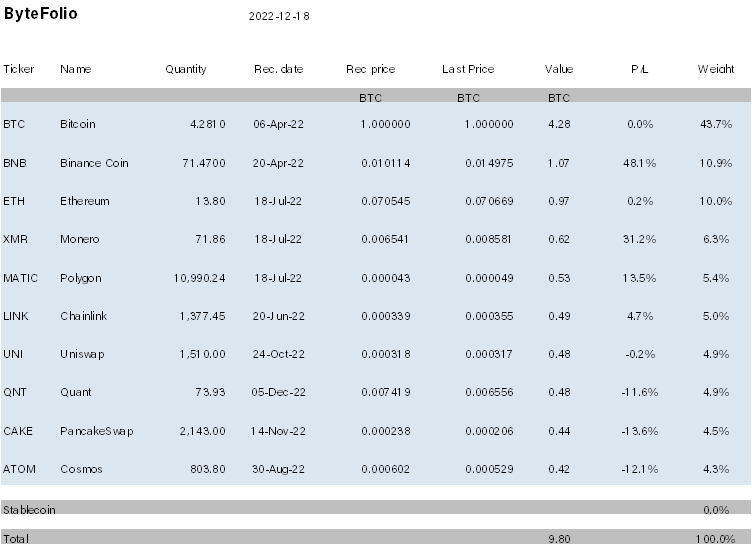This screenshot has width=752, height=545.
Task: Select the CAKE ticker cell
Action: [18, 431]
